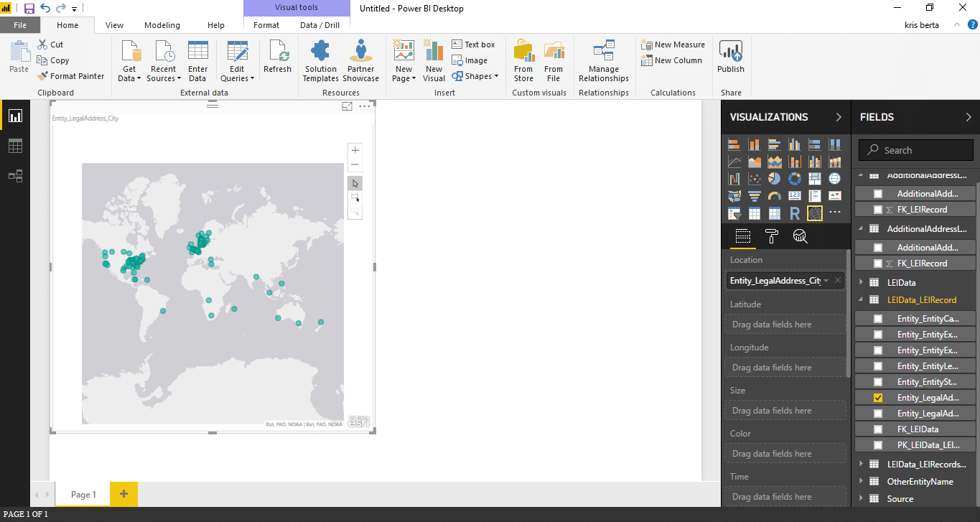This screenshot has width=980, height=522.
Task: Add a new page with plus tab
Action: (123, 494)
